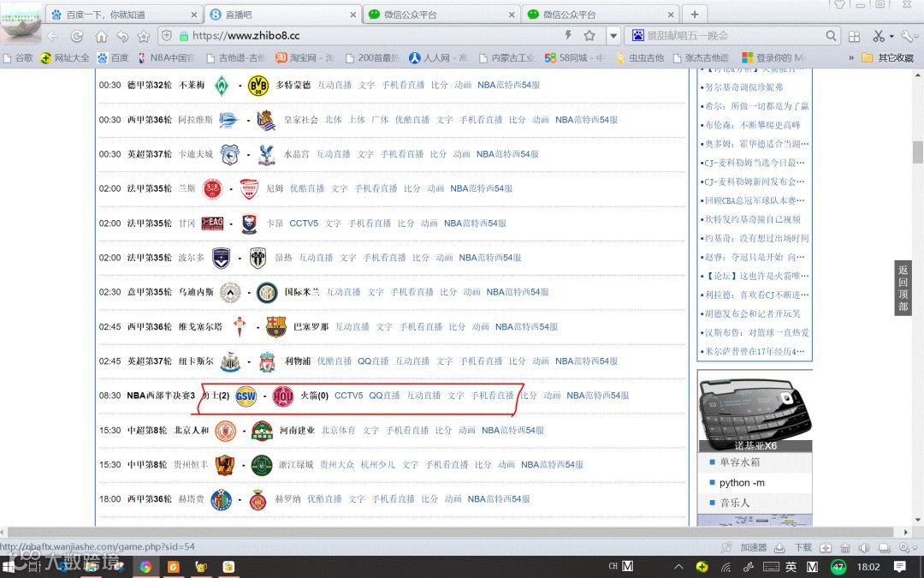Screen dimensions: 924x578
Task: Open the scissors screenshot tool
Action: 879,36
